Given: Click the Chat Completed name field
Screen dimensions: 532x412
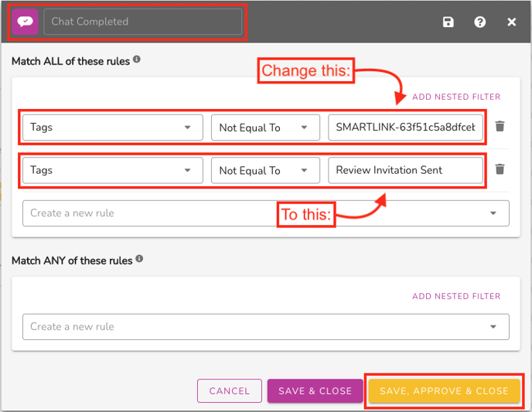Looking at the screenshot, I should point(143,22).
